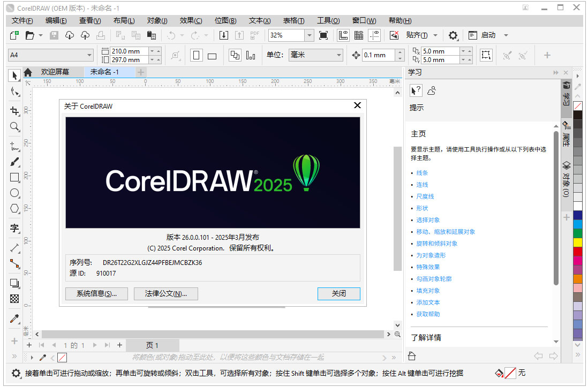
Task: Pick the yellow swatch in color palette
Action: 577,242
